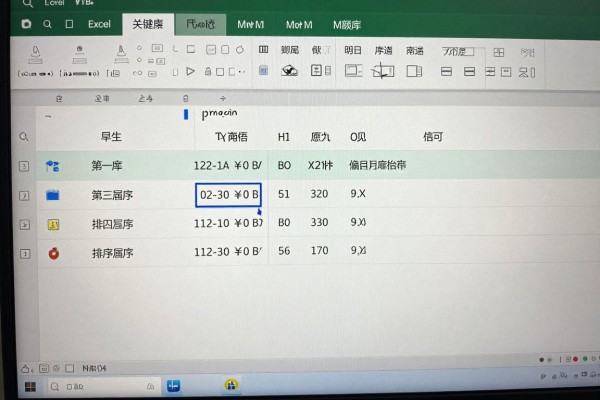Click the N和04 status bar label

tap(94, 368)
